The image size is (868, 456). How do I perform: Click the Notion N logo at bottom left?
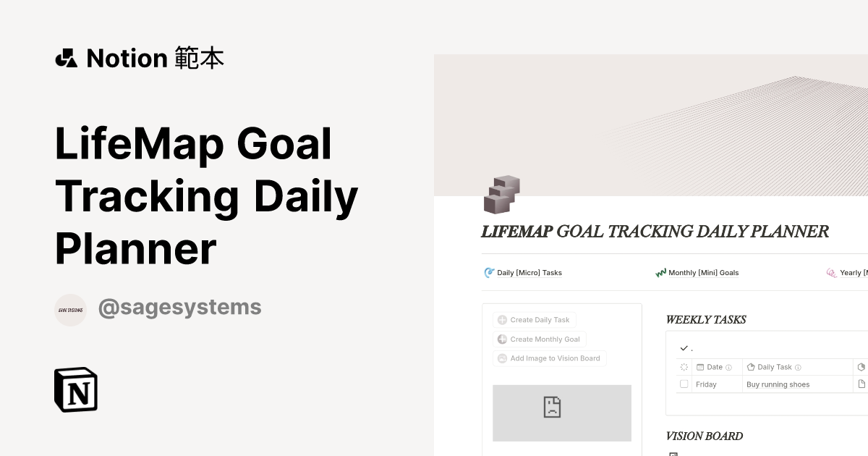click(75, 389)
